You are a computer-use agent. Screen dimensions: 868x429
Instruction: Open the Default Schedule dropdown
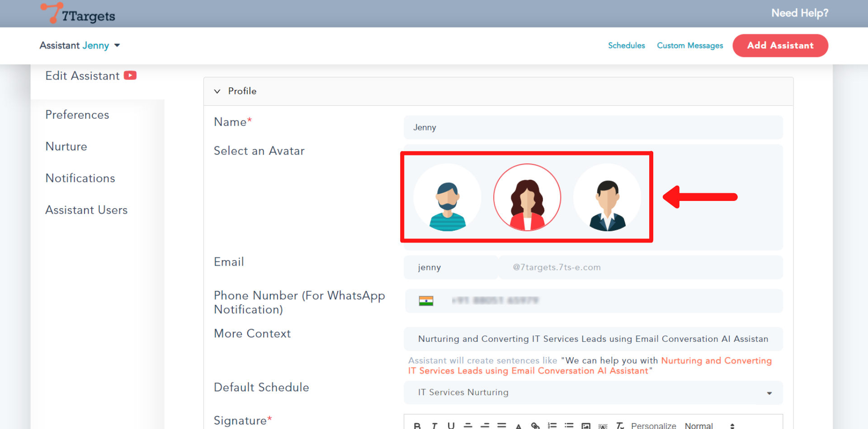click(593, 392)
